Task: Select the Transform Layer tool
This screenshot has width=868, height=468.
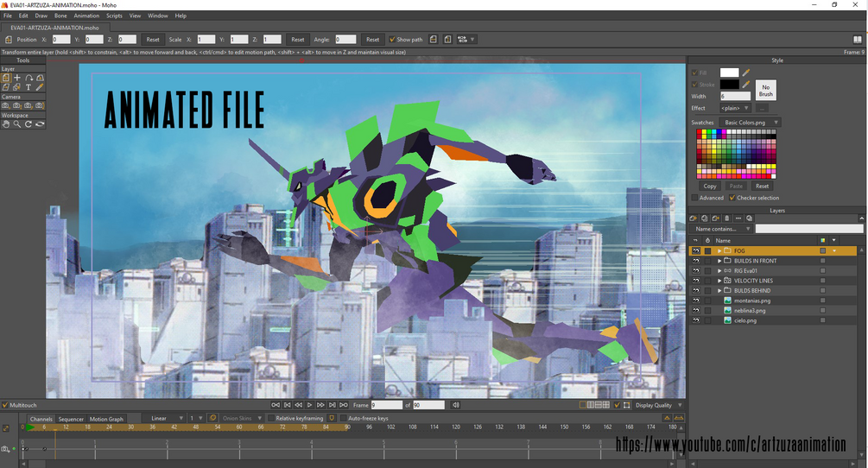Action: 6,78
